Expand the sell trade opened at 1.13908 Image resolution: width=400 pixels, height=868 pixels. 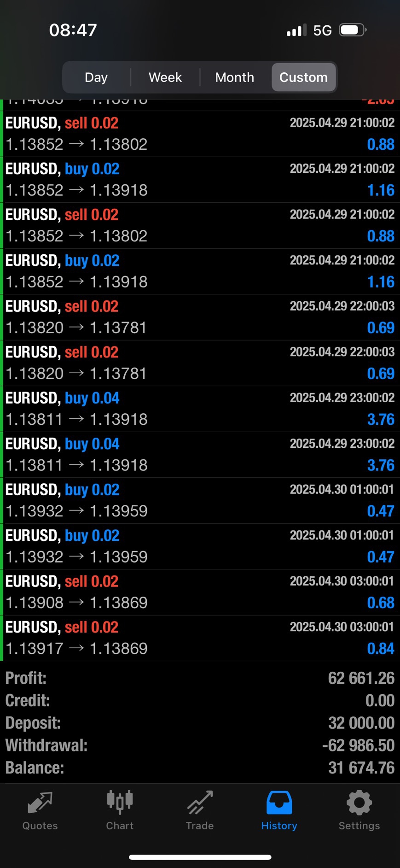200,592
